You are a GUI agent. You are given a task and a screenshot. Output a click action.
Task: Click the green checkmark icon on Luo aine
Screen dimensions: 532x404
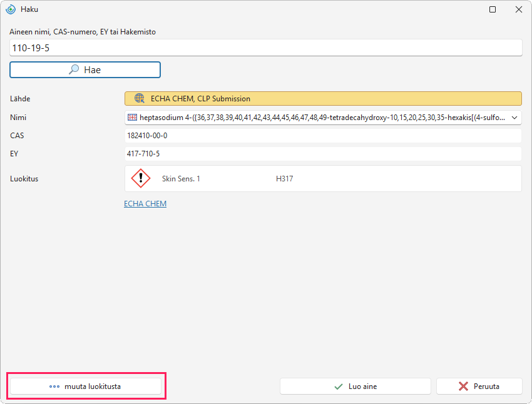tap(339, 386)
